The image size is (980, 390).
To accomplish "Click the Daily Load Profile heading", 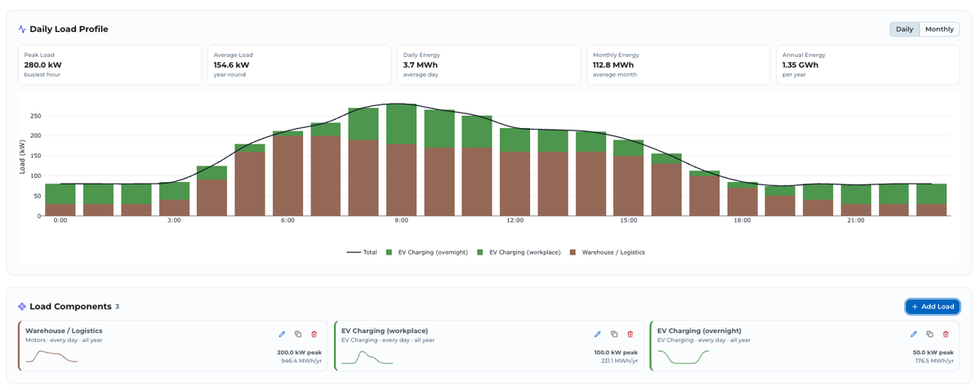I will (69, 29).
